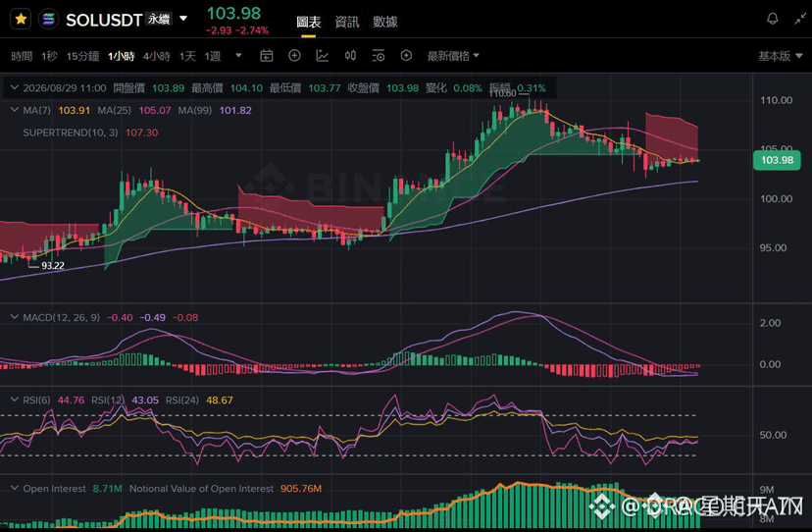The width and height of the screenshot is (812, 532).
Task: Open the 最新價格 price type dropdown
Action: tap(453, 56)
